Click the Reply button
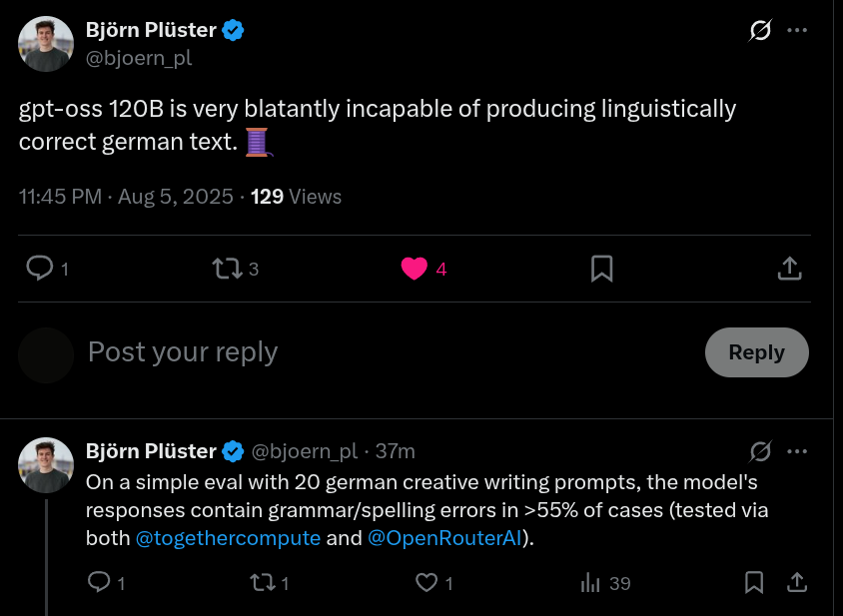This screenshot has height=616, width=843. (756, 352)
